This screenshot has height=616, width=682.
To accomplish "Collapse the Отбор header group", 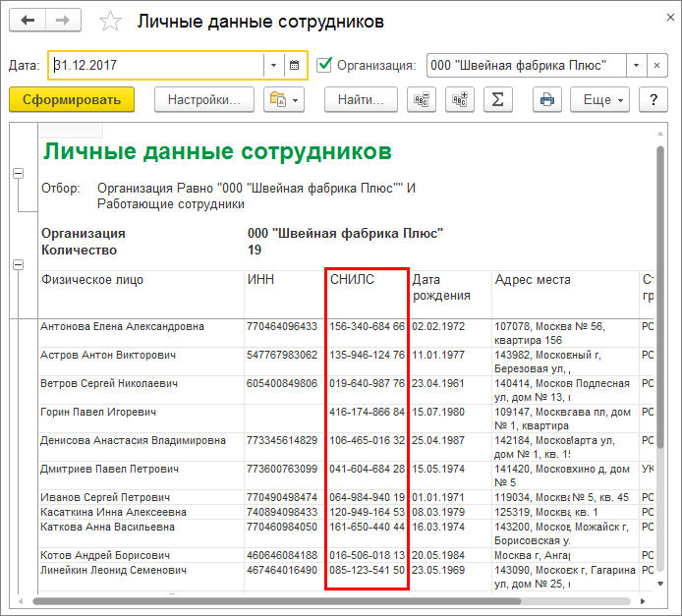I will [x=18, y=174].
